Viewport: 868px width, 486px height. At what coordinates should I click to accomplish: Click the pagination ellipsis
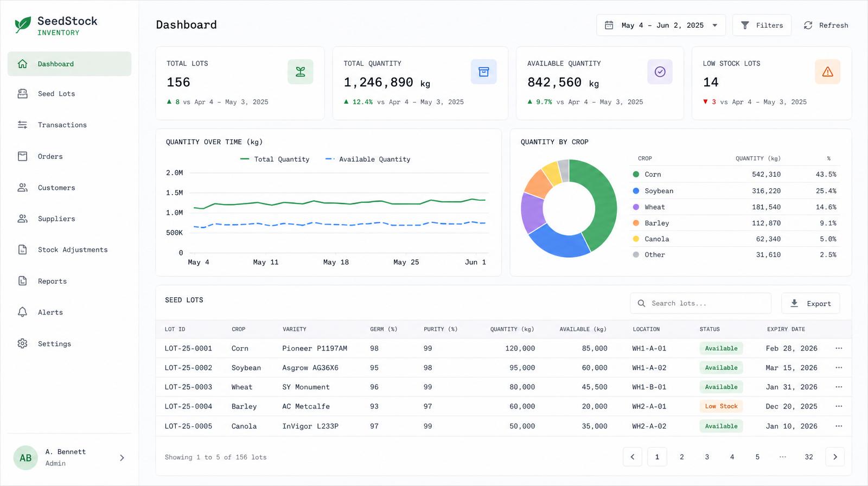[783, 457]
